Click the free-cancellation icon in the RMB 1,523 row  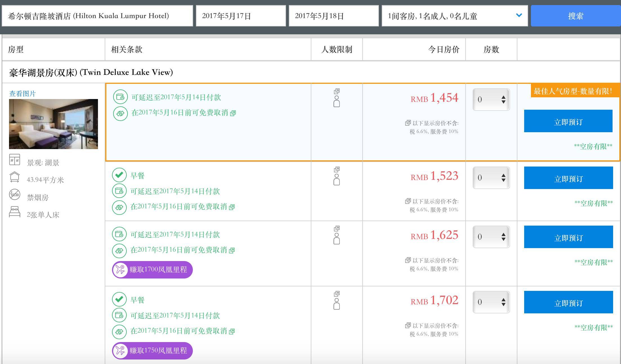tap(119, 207)
